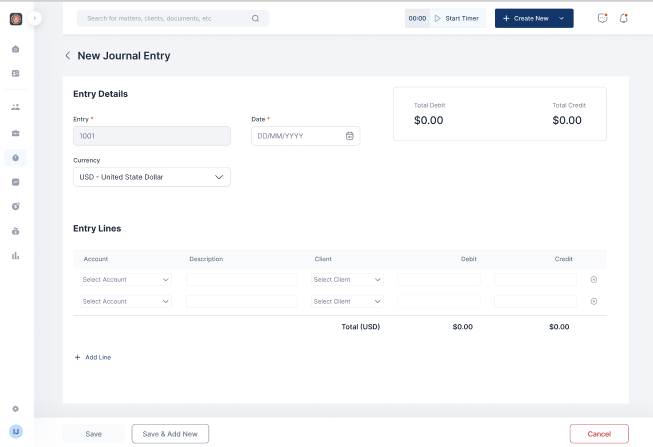The width and height of the screenshot is (653, 447).
Task: Open settings gear in sidebar
Action: tap(15, 409)
